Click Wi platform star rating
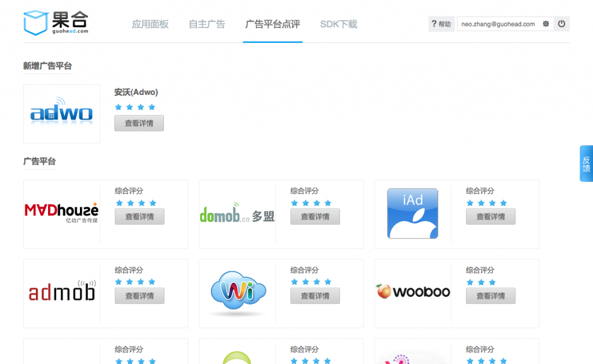This screenshot has width=593, height=364. point(311,282)
